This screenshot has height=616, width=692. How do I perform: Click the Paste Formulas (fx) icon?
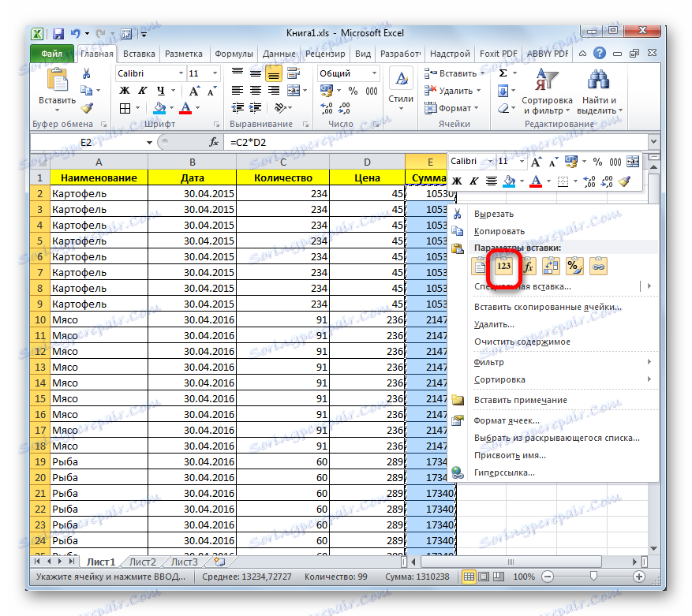pyautogui.click(x=528, y=266)
